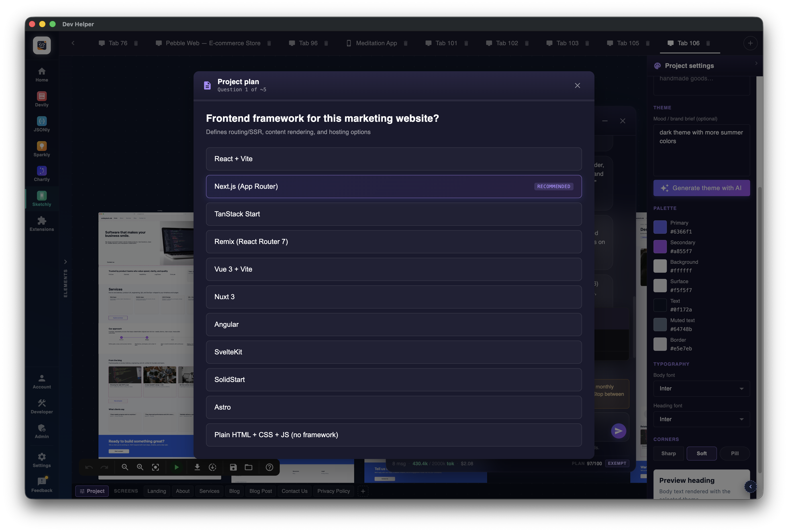Image resolution: width=788 pixels, height=532 pixels.
Task: Click the green play button
Action: pyautogui.click(x=177, y=467)
